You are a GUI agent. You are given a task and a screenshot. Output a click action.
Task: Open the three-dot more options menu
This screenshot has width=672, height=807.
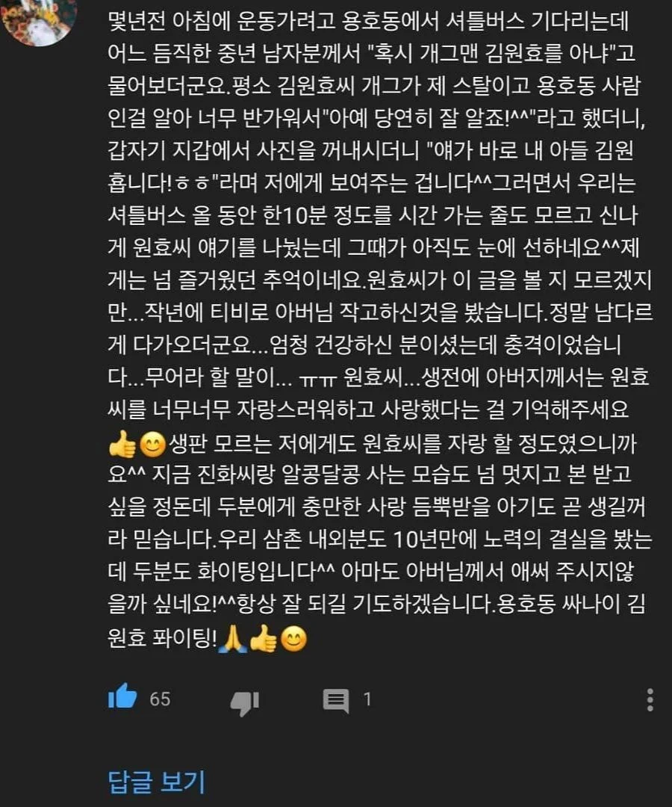pyautogui.click(x=650, y=699)
